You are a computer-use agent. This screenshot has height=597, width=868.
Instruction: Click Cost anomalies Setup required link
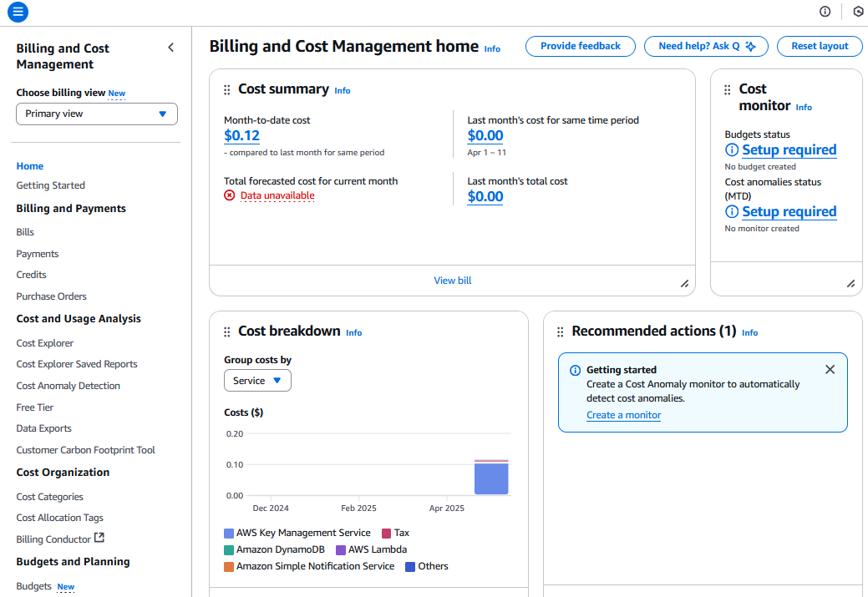click(x=789, y=212)
